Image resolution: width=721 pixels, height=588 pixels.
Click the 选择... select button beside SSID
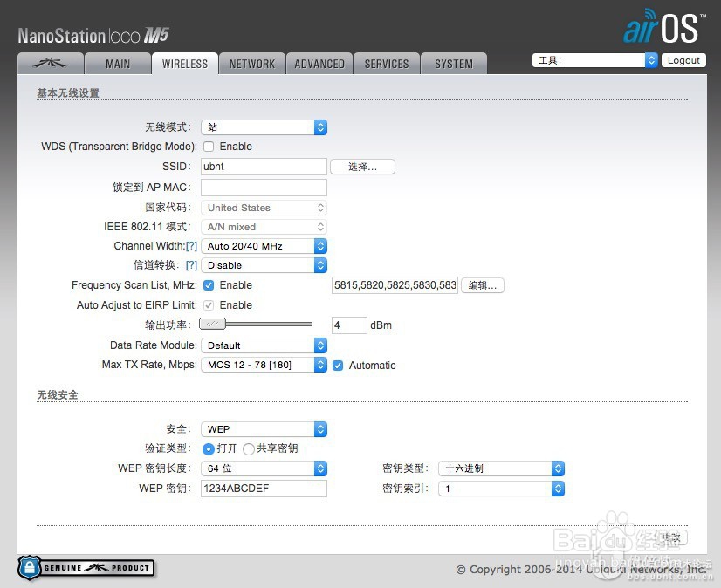362,167
